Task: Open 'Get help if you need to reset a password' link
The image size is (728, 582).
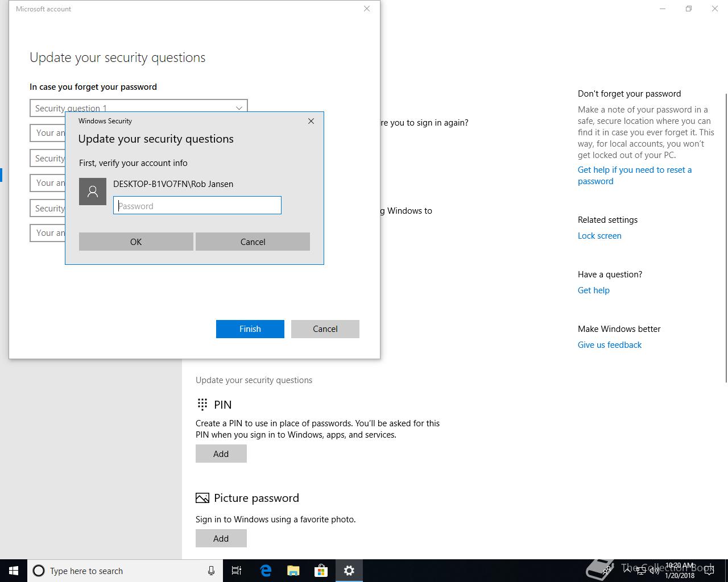Action: [x=635, y=176]
